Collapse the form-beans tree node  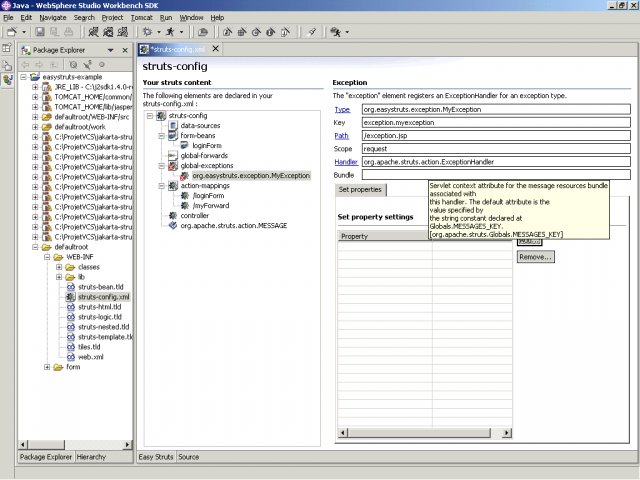pyautogui.click(x=162, y=136)
